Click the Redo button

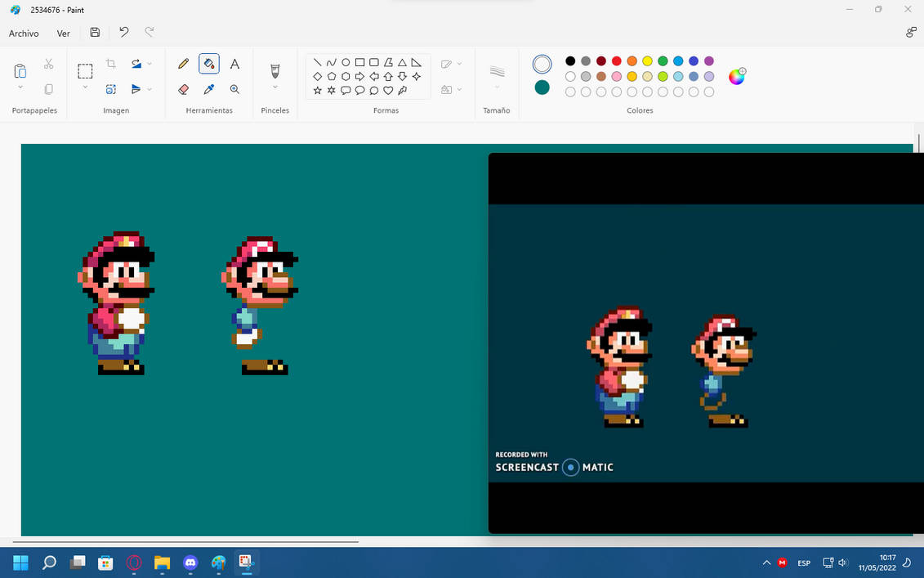pyautogui.click(x=149, y=32)
